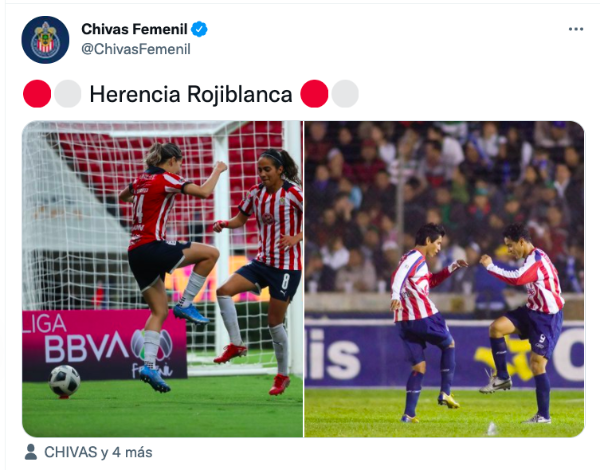Viewport: 600px width, 470px height.
Task: Click the first red circle emoji
Action: pyautogui.click(x=37, y=94)
